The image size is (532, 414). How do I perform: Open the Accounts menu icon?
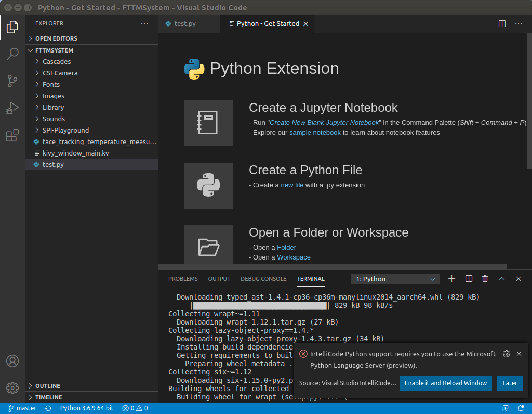pyautogui.click(x=12, y=360)
